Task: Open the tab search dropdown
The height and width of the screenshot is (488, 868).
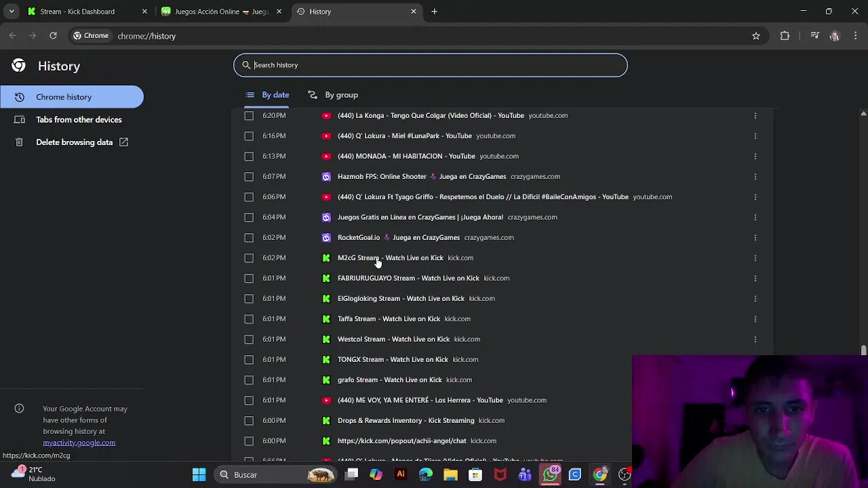Action: click(x=12, y=12)
